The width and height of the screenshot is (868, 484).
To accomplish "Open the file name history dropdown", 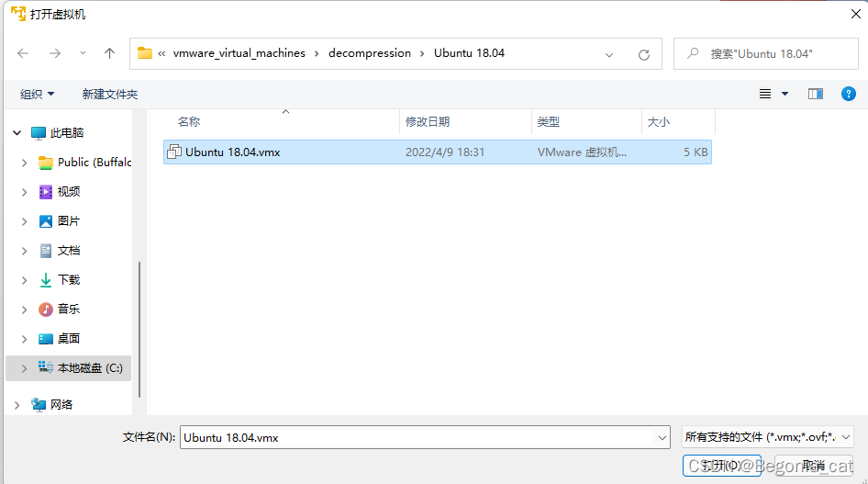I will pos(662,437).
